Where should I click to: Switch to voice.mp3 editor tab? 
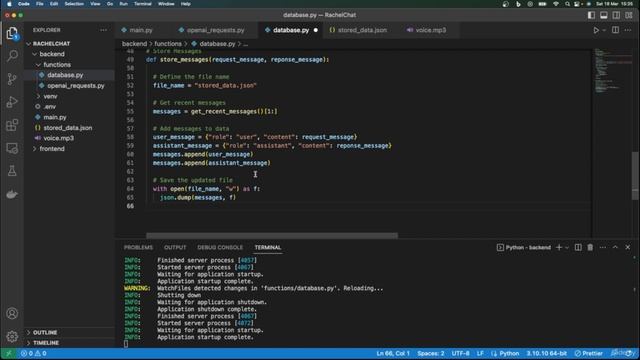431,30
